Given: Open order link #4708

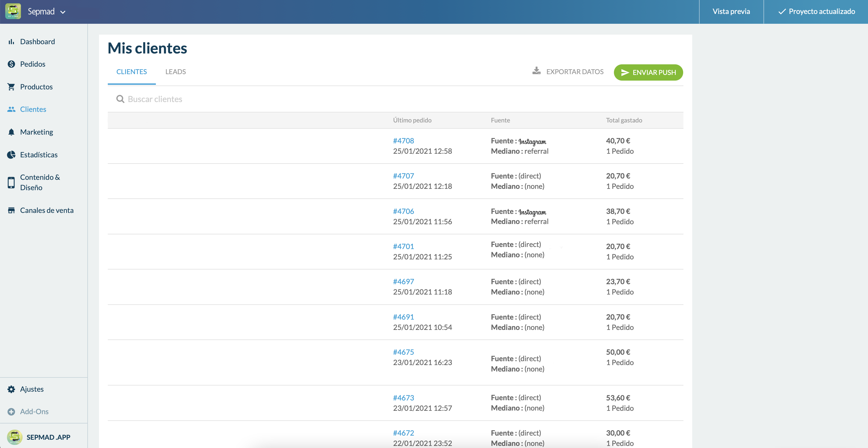Looking at the screenshot, I should 403,141.
